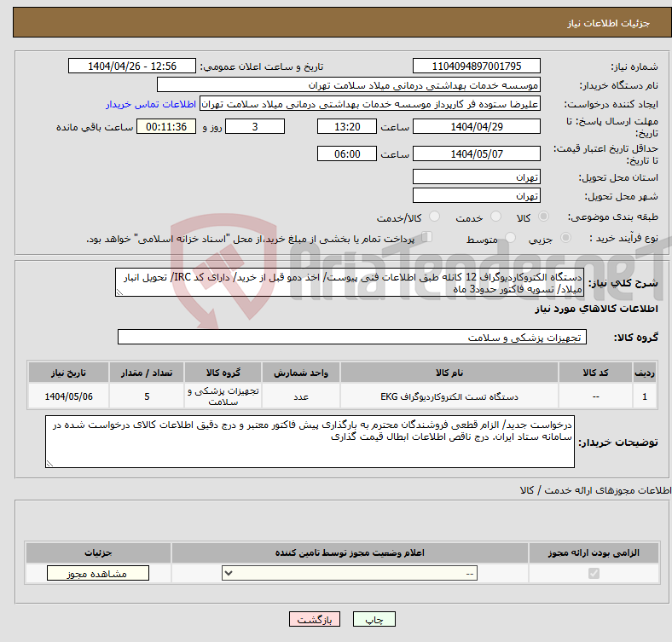Click the response deadline date 1404/04/29

(476, 126)
